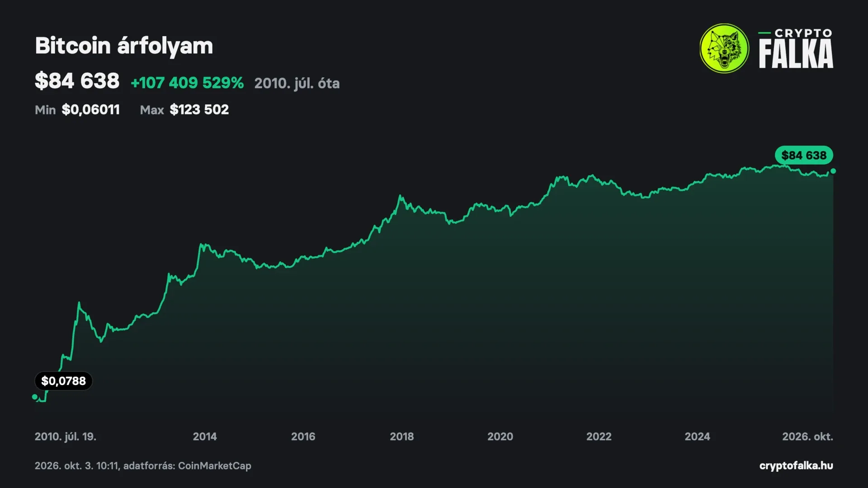Click the '2010. júl. 19.' axis label
This screenshot has width=868, height=488.
(x=66, y=436)
